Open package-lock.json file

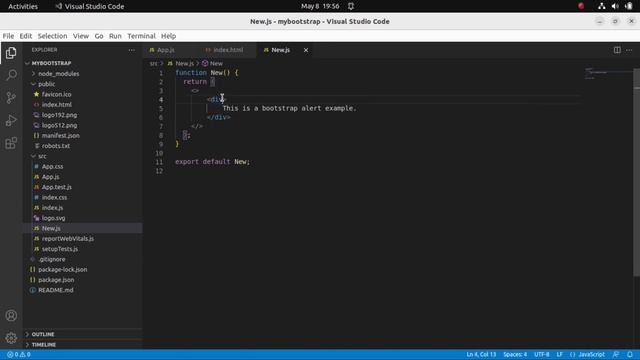(x=62, y=269)
